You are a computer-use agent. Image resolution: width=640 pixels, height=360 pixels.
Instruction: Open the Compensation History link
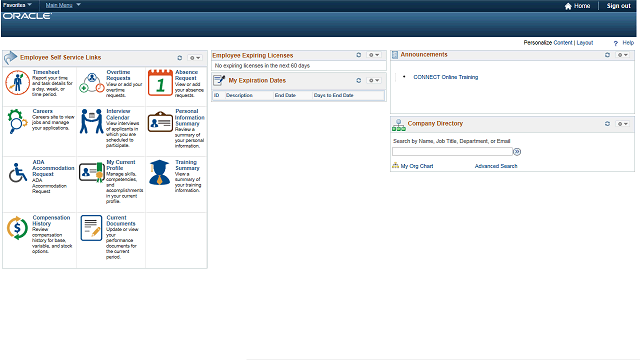click(x=51, y=220)
